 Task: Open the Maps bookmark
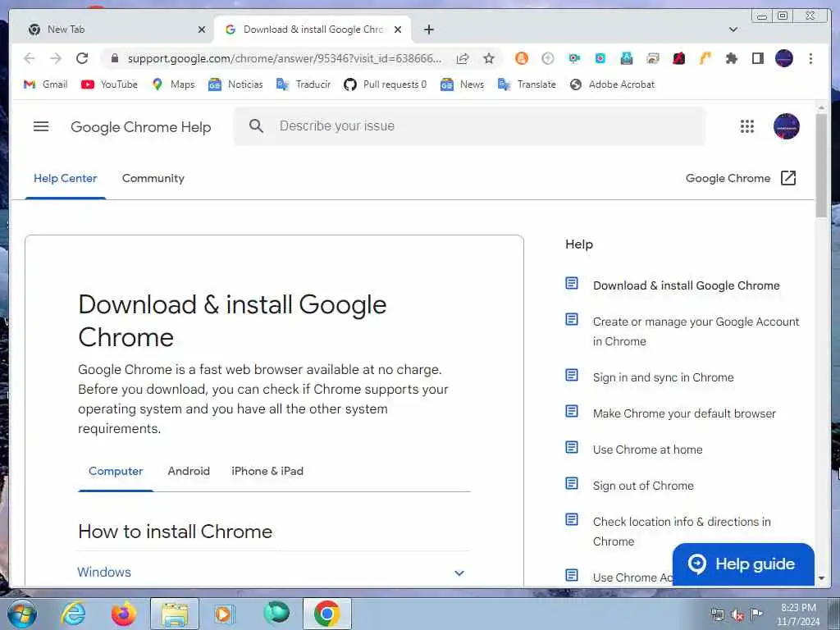174,84
